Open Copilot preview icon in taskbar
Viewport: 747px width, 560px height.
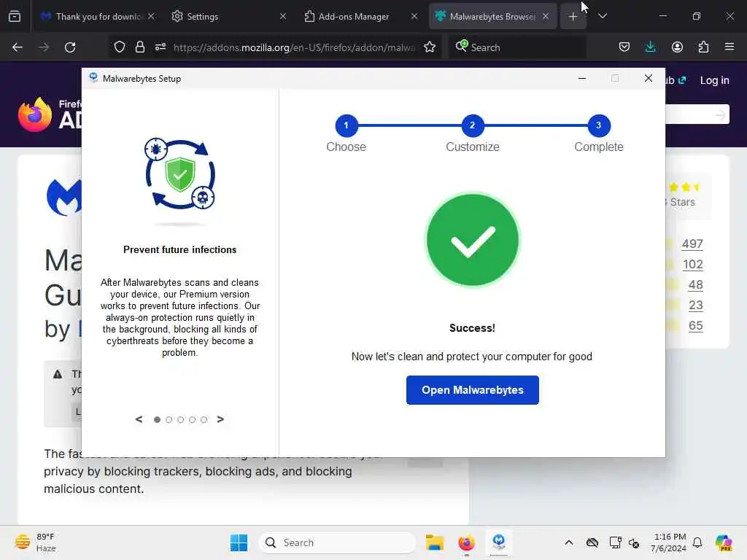[723, 542]
